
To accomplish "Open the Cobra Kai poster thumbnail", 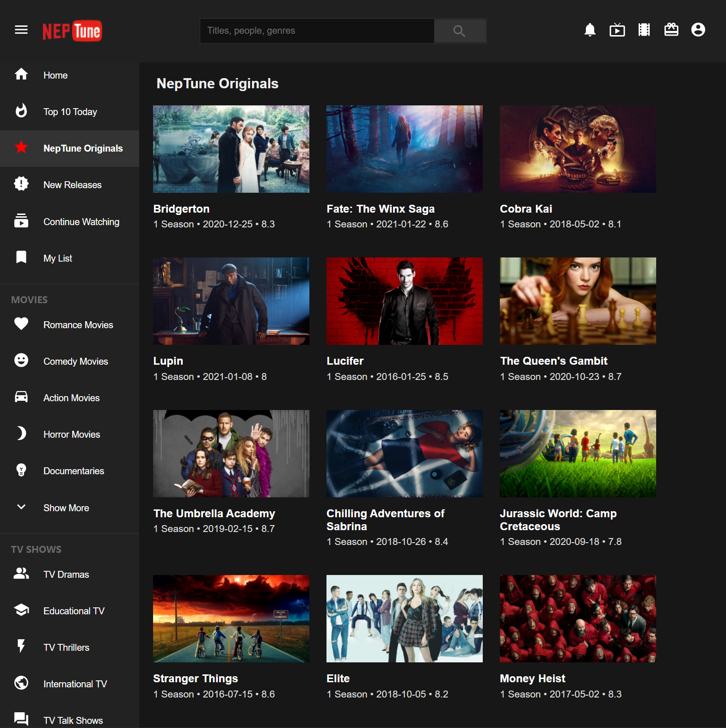I will (x=578, y=149).
